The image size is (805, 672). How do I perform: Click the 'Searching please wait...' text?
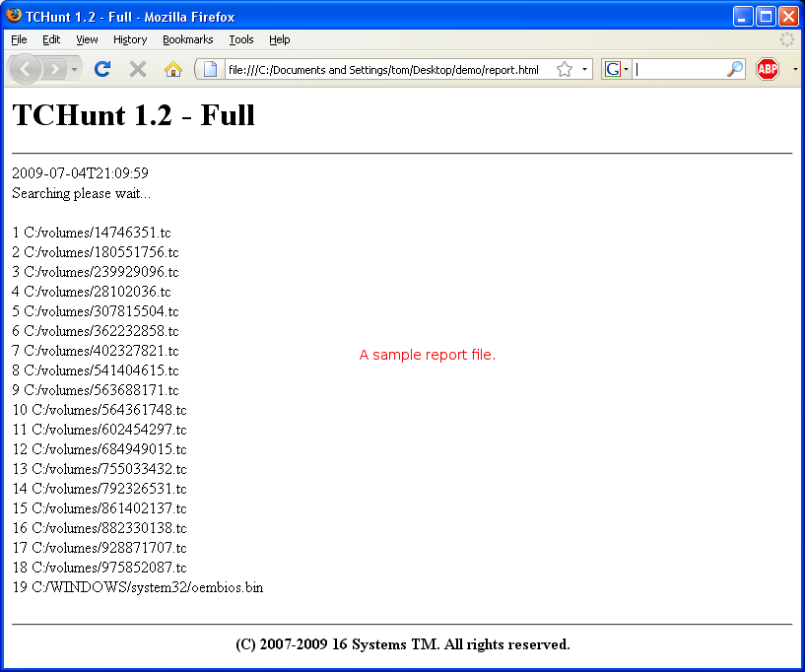81,193
